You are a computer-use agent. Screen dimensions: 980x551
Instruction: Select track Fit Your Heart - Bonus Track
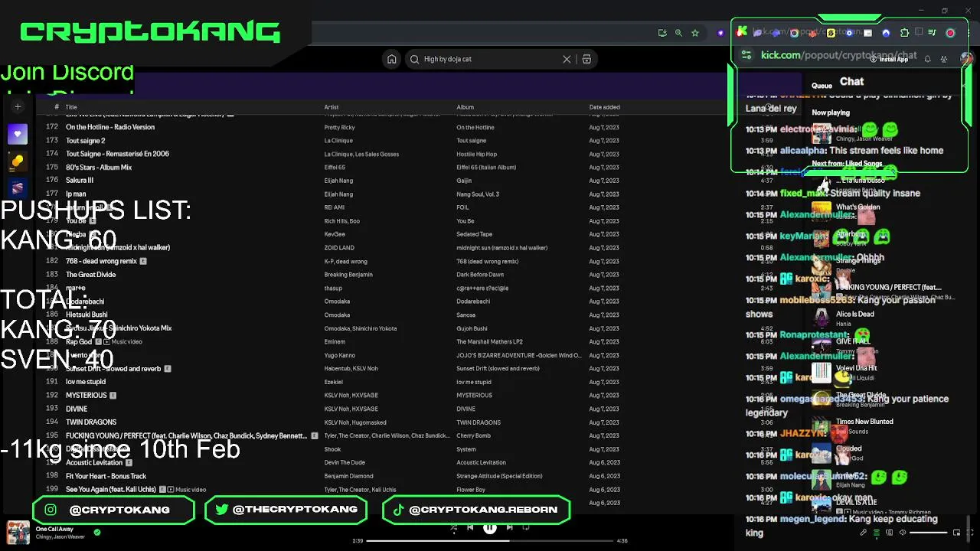point(106,476)
